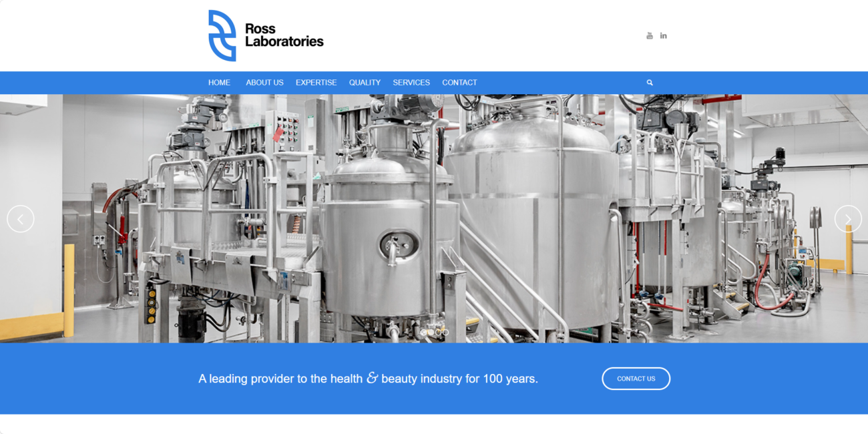Open the Services menu item
Screen dimensions: 868x434
point(411,83)
